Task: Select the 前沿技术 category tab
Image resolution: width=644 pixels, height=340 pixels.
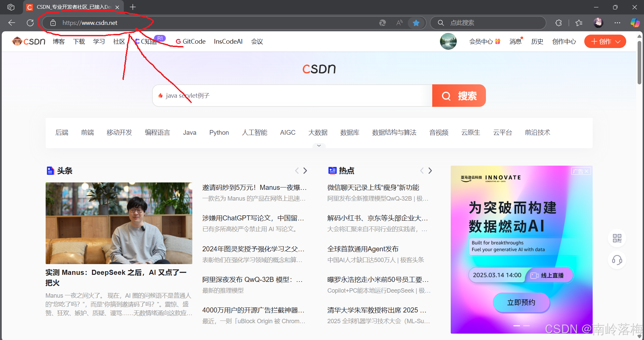Action: (538, 132)
